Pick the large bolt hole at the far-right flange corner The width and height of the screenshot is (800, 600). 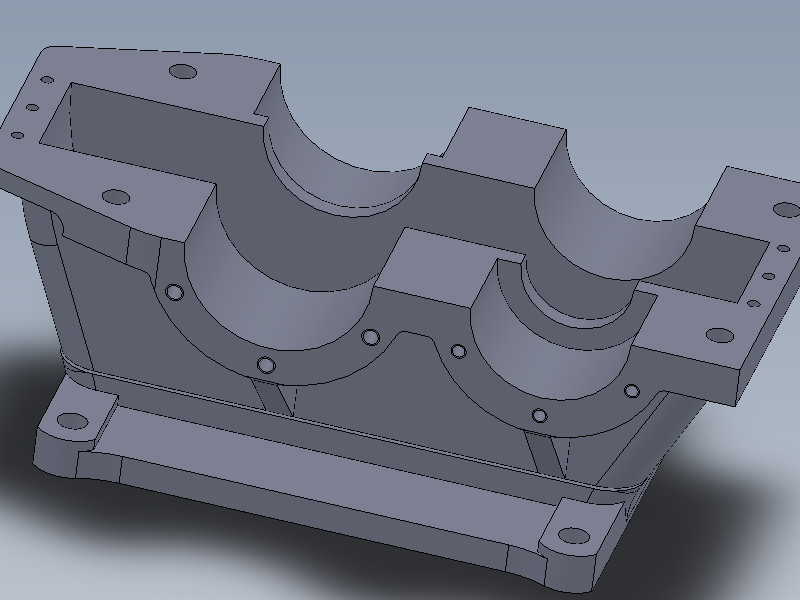click(786, 210)
